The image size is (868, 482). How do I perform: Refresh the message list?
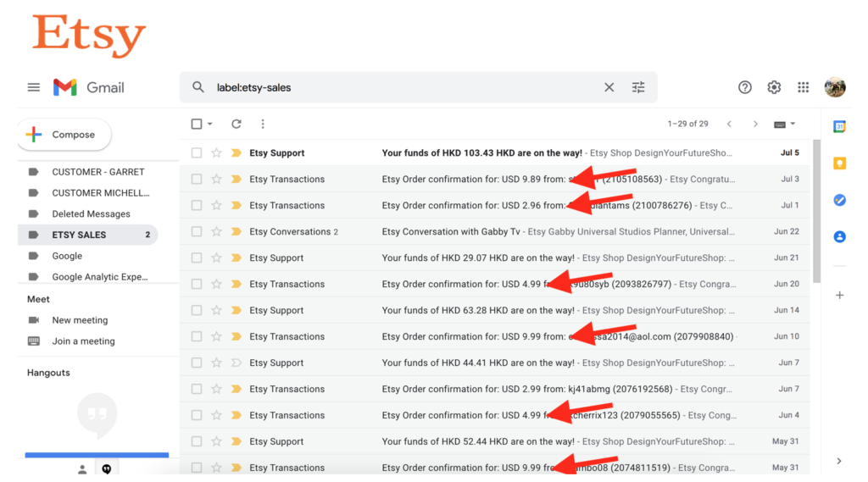pos(236,124)
